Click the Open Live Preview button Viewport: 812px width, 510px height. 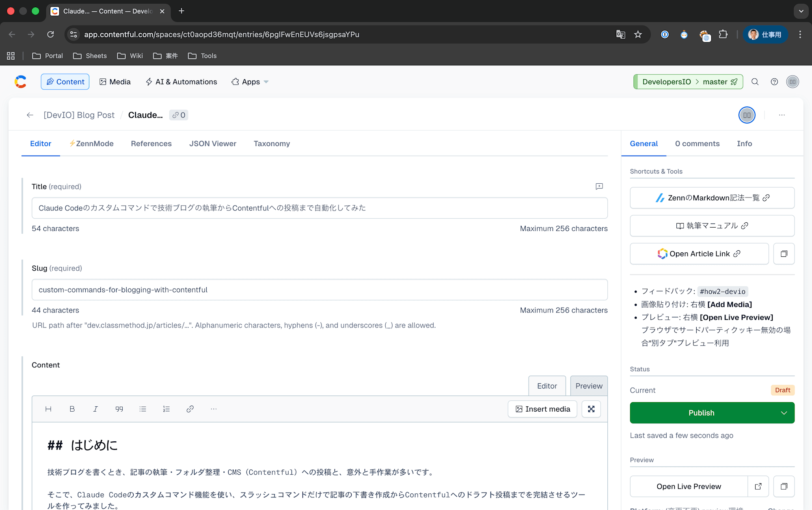(689, 486)
